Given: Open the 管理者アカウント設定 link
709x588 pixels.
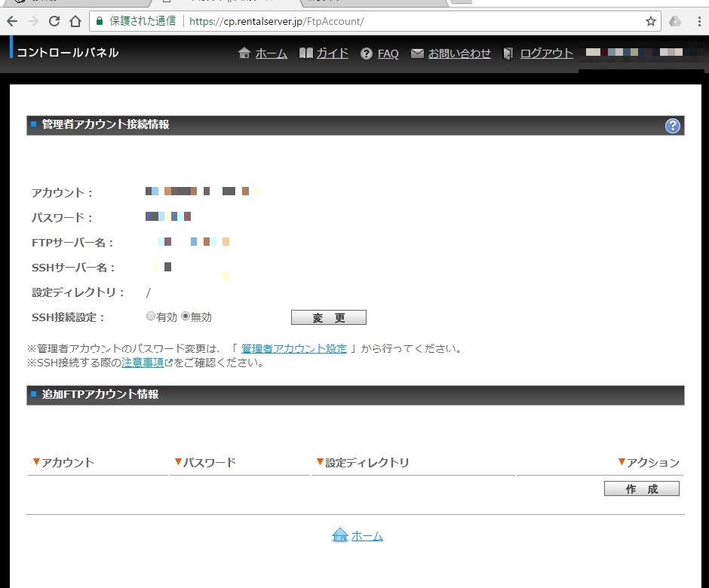Looking at the screenshot, I should pos(293,349).
